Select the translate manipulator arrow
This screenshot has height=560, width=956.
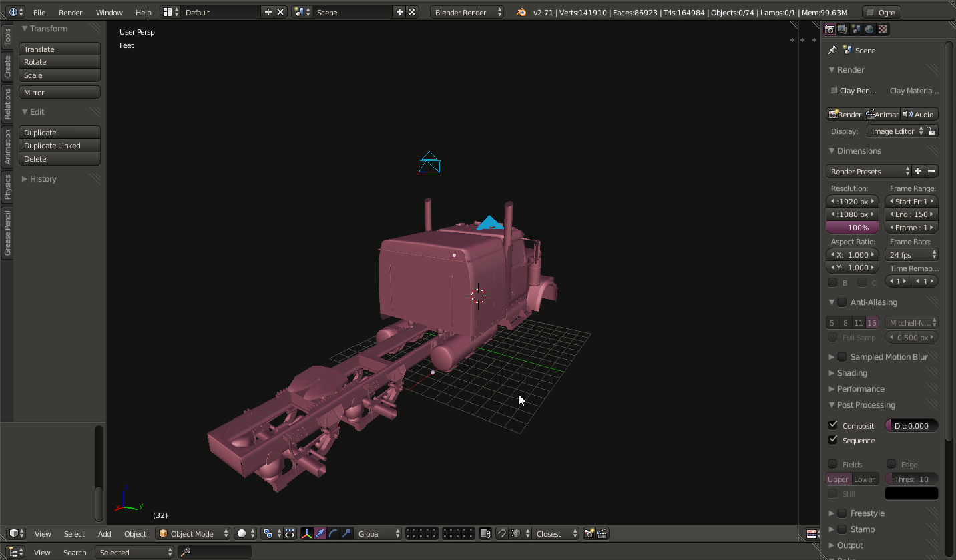click(320, 533)
